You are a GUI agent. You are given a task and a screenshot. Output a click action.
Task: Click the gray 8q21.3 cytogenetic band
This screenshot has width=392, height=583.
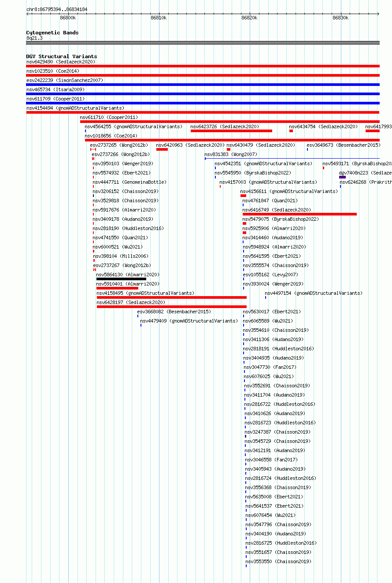203,43
